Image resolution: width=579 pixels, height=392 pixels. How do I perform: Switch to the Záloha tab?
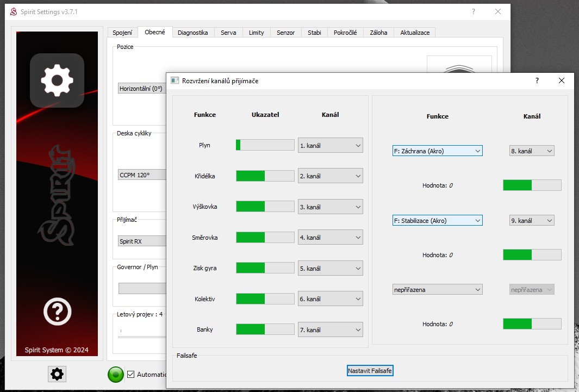point(378,33)
